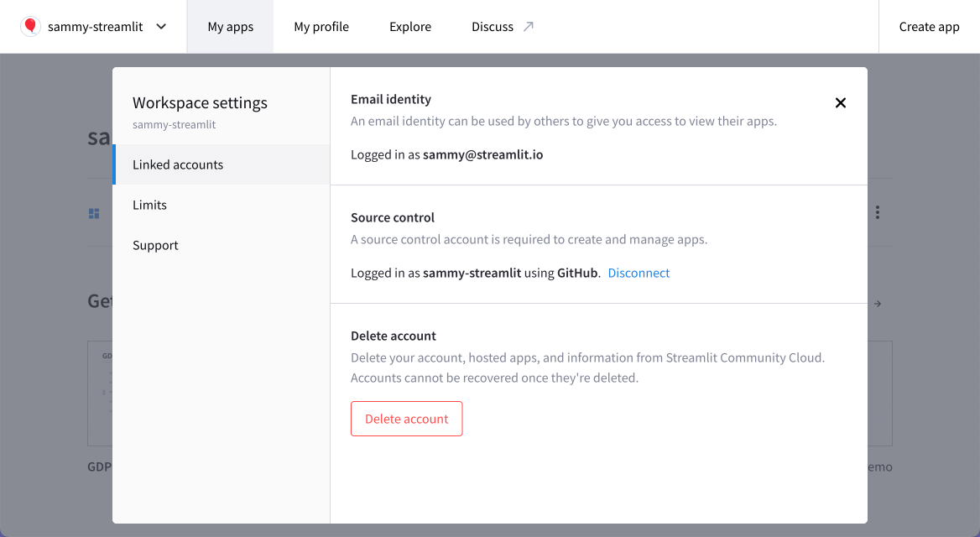The height and width of the screenshot is (537, 980).
Task: Open the Discuss page
Action: (494, 26)
